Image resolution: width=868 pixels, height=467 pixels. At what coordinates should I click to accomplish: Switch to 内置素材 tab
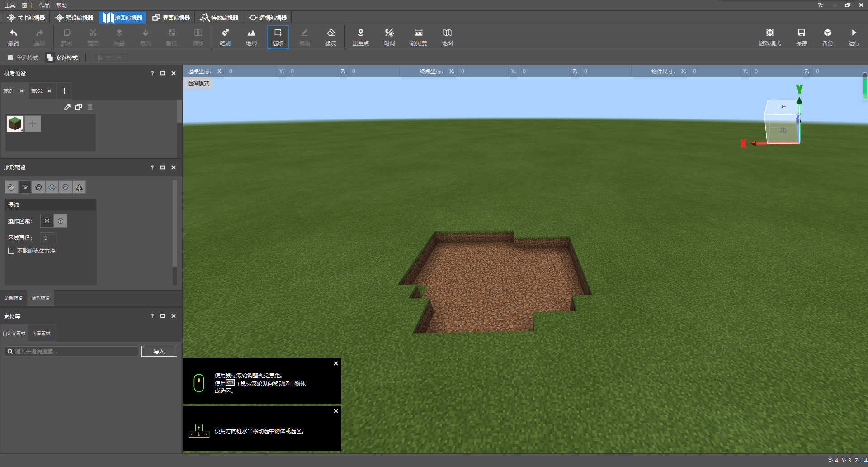pyautogui.click(x=41, y=333)
